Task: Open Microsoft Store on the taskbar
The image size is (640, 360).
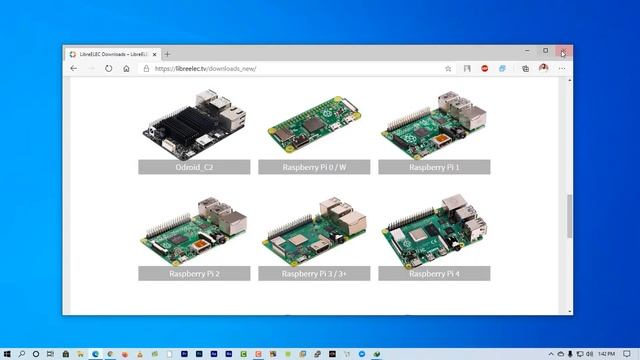Action: (x=65, y=354)
